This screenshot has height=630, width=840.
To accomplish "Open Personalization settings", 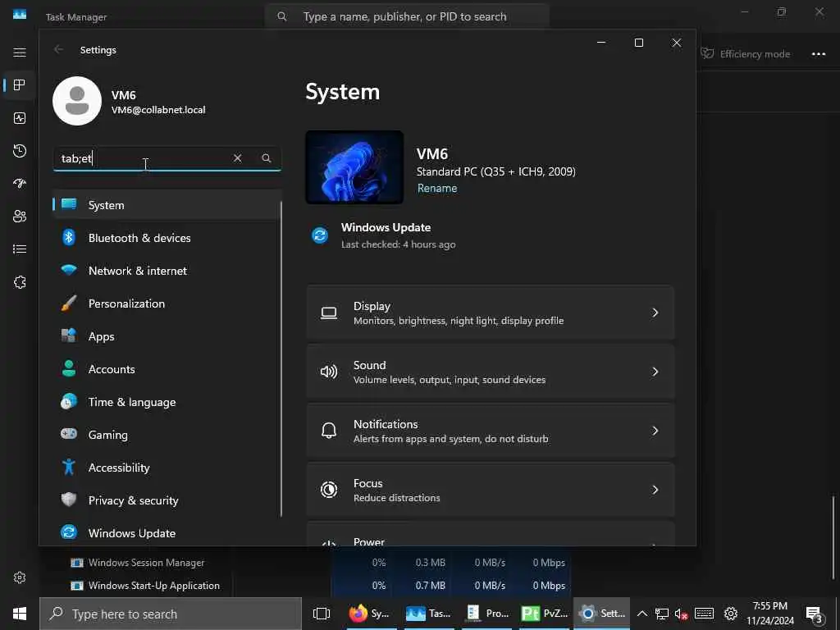I will 167,304.
